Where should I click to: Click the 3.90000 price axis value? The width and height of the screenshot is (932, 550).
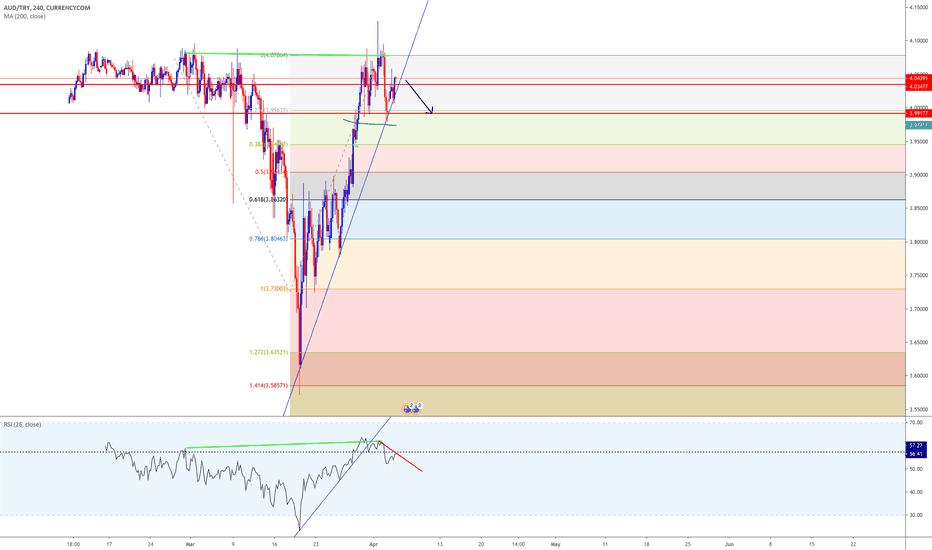coord(918,175)
